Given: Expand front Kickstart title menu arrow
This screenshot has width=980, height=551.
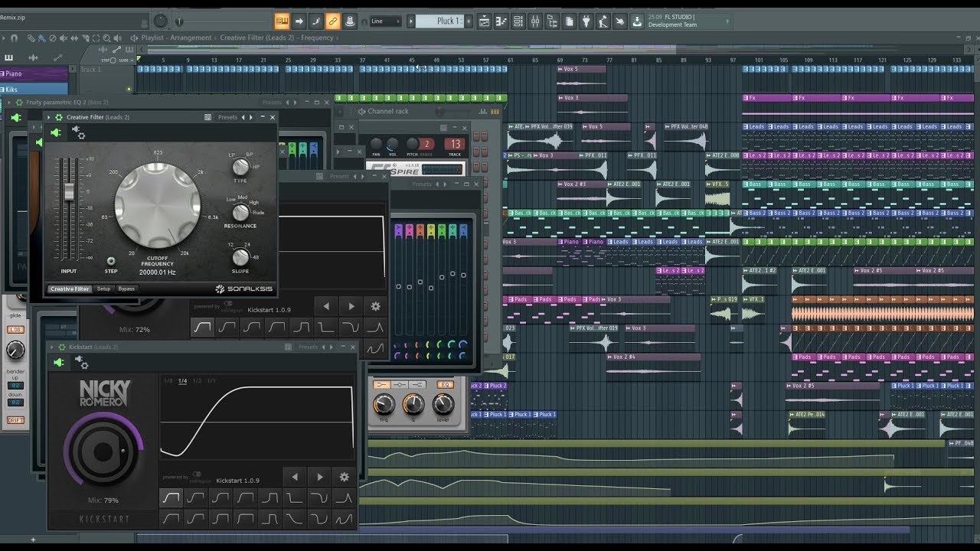Looking at the screenshot, I should [51, 347].
